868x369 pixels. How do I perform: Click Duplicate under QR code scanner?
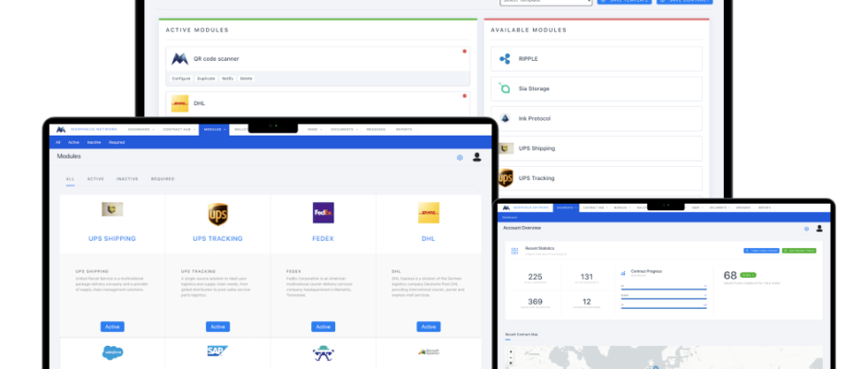click(207, 78)
